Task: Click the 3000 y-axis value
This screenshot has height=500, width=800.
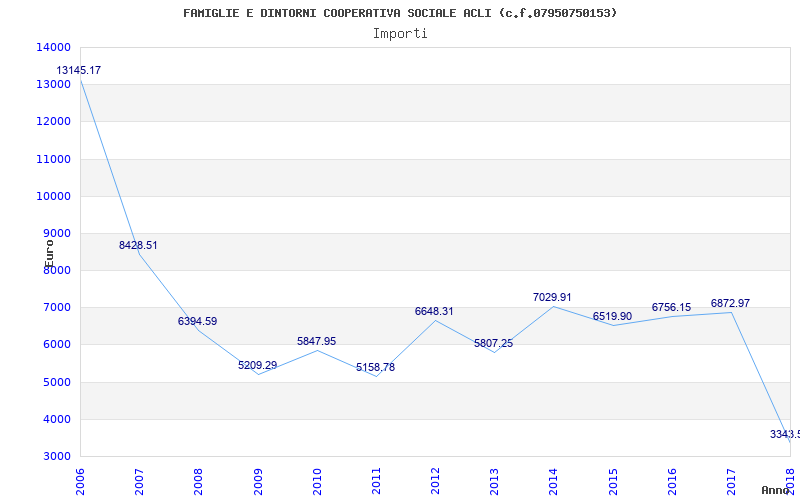Action: [x=56, y=457]
